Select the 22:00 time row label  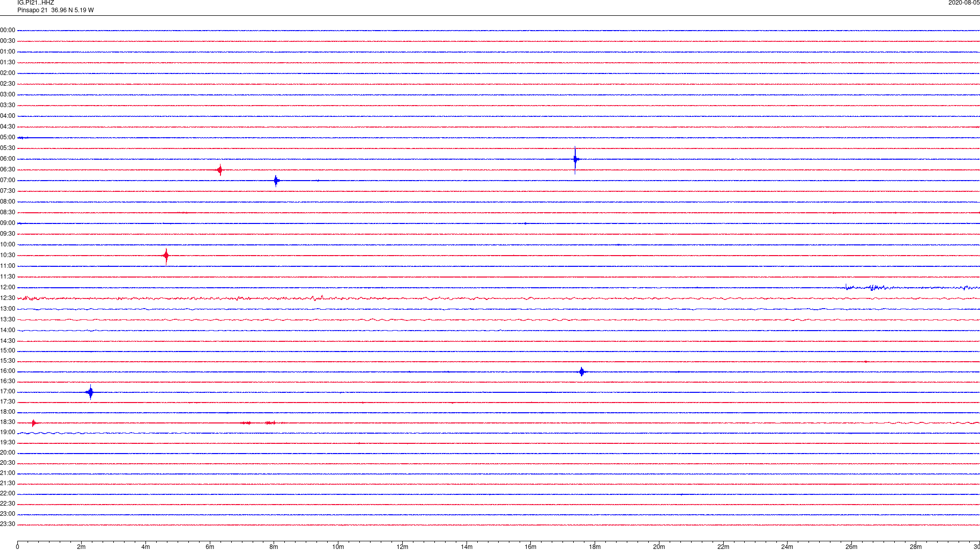click(8, 494)
